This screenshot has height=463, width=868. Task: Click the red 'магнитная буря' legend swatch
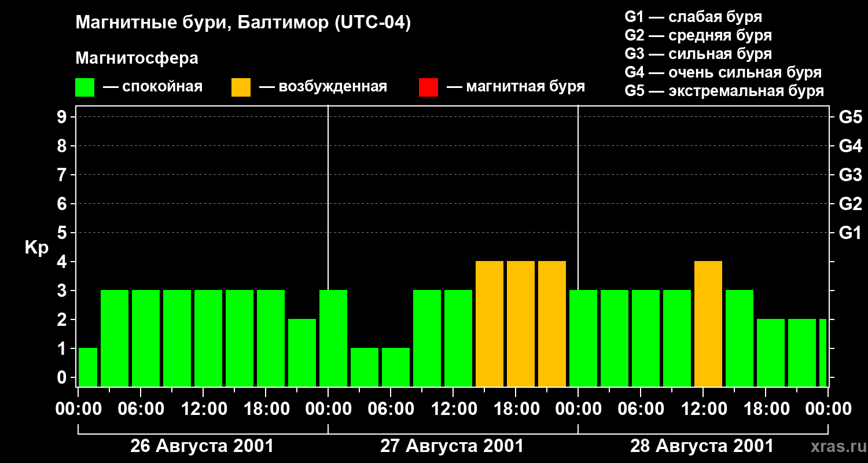pyautogui.click(x=428, y=87)
